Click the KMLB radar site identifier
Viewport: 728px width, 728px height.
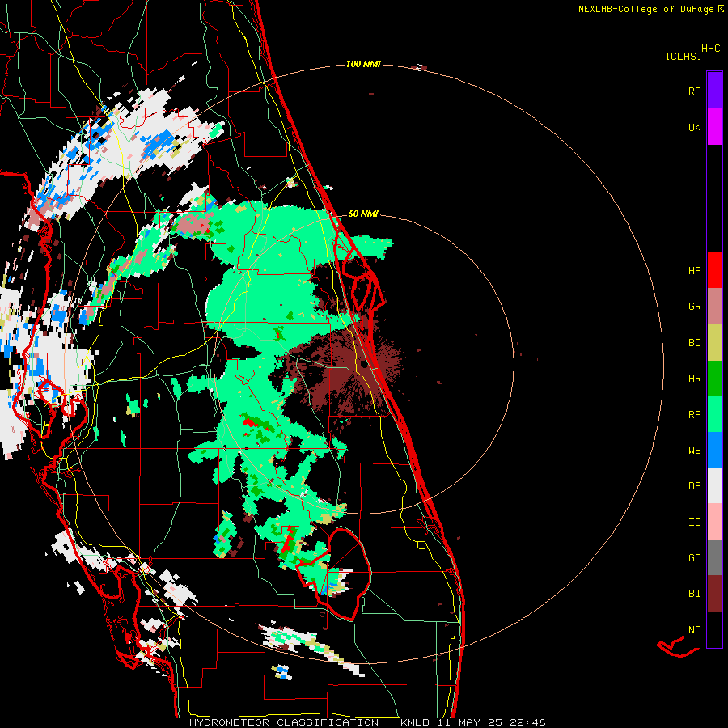415,722
